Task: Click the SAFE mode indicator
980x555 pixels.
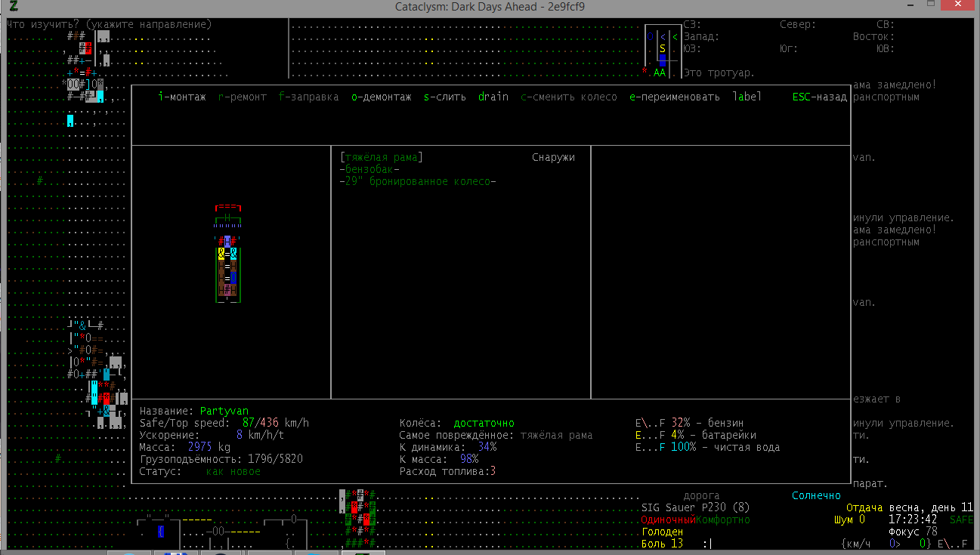Action: [x=962, y=520]
